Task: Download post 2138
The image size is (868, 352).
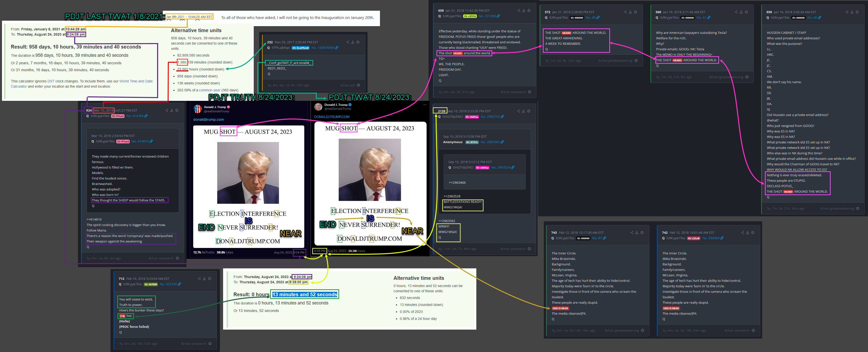Action: click(x=523, y=111)
